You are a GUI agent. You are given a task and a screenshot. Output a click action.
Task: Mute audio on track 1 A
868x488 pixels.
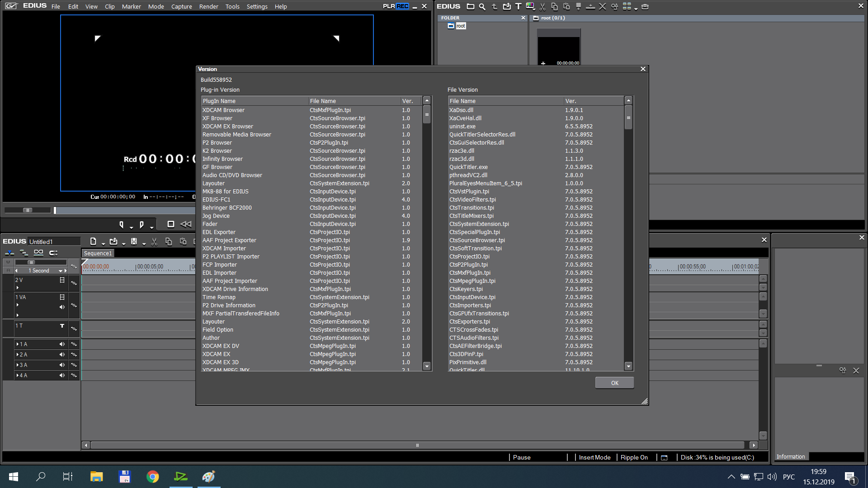tap(62, 344)
